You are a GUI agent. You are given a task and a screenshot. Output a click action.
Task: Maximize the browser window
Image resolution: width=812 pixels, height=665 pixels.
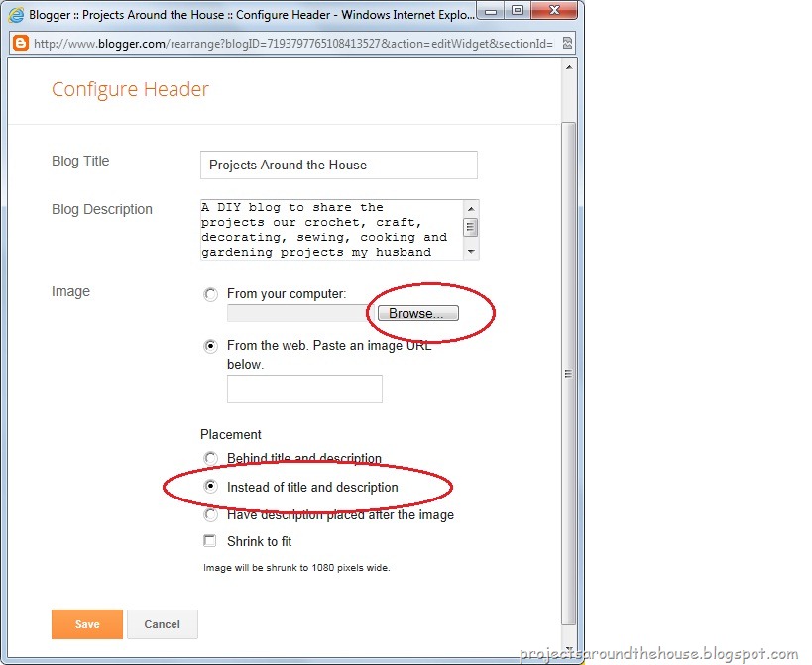pos(517,10)
